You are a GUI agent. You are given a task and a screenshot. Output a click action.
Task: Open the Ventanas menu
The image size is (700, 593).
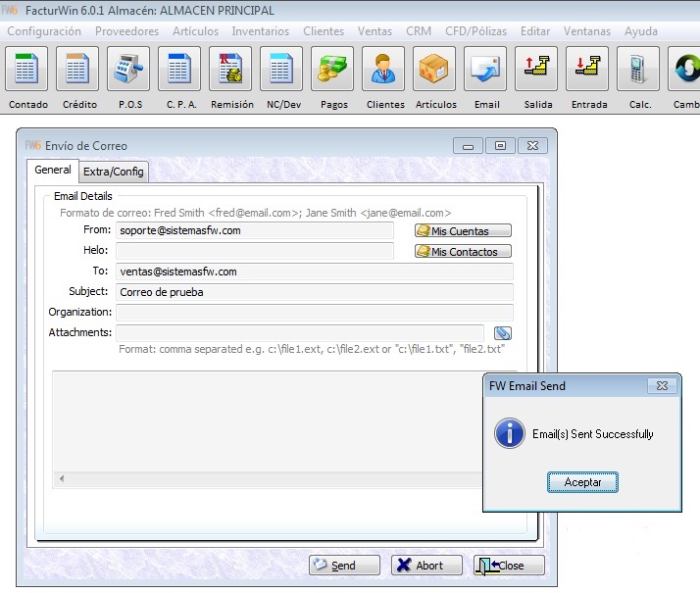[x=587, y=31]
